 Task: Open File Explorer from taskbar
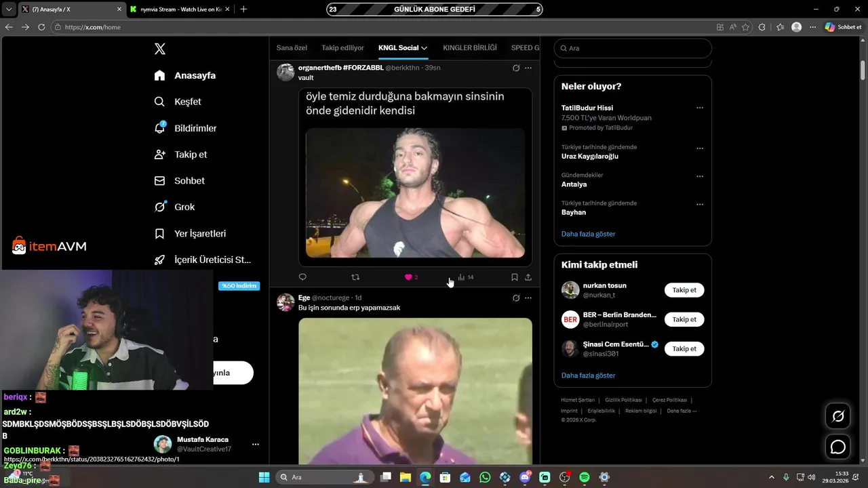click(x=405, y=477)
